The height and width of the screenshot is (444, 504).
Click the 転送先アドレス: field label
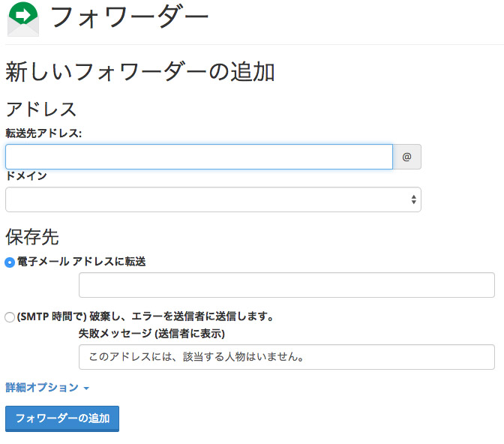coord(43,133)
